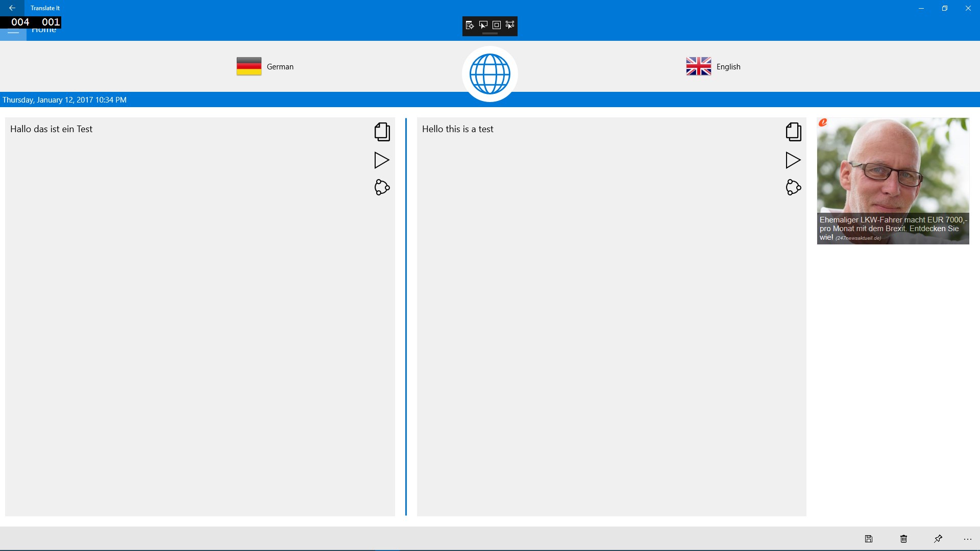Image resolution: width=980 pixels, height=551 pixels.
Task: Click the delete entry button
Action: [x=903, y=538]
